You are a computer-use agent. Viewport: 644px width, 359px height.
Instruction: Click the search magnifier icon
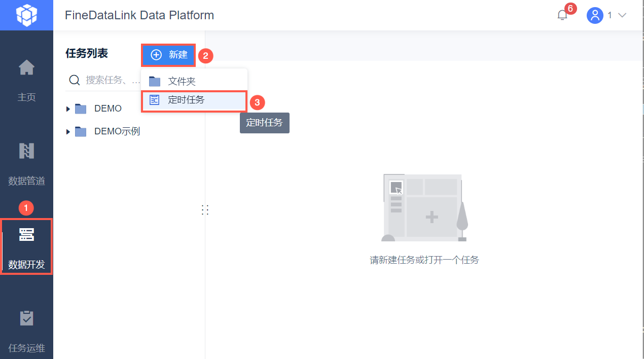(x=75, y=80)
